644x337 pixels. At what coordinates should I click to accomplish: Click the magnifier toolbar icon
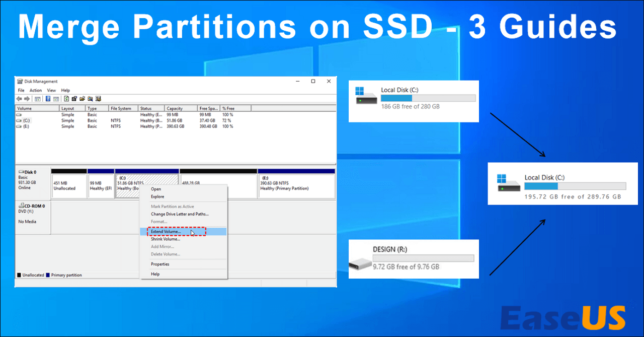pos(90,99)
